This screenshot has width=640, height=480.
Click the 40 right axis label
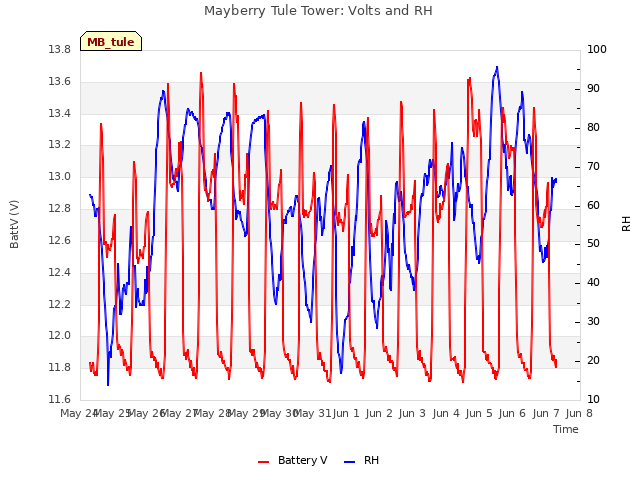point(593,282)
